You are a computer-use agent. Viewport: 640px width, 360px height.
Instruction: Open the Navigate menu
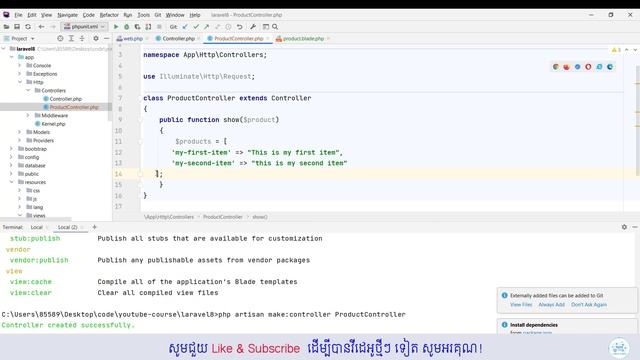click(67, 15)
